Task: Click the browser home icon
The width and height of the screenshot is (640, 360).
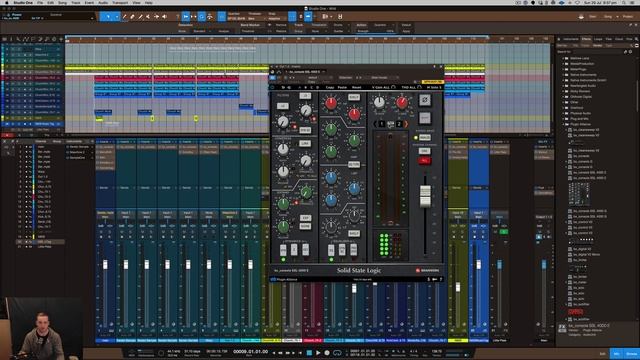Action: pyautogui.click(x=559, y=39)
